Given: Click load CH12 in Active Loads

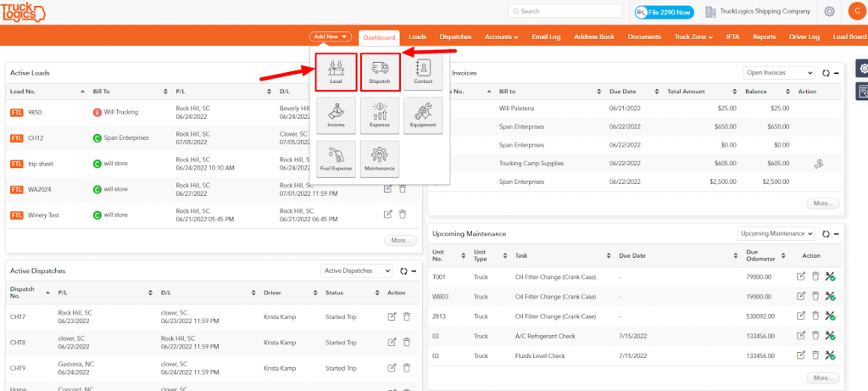Looking at the screenshot, I should (36, 137).
